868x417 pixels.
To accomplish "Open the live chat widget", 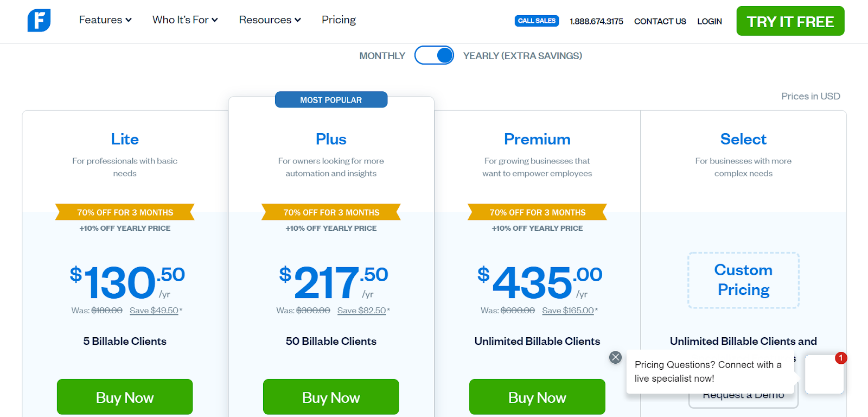I will click(824, 374).
